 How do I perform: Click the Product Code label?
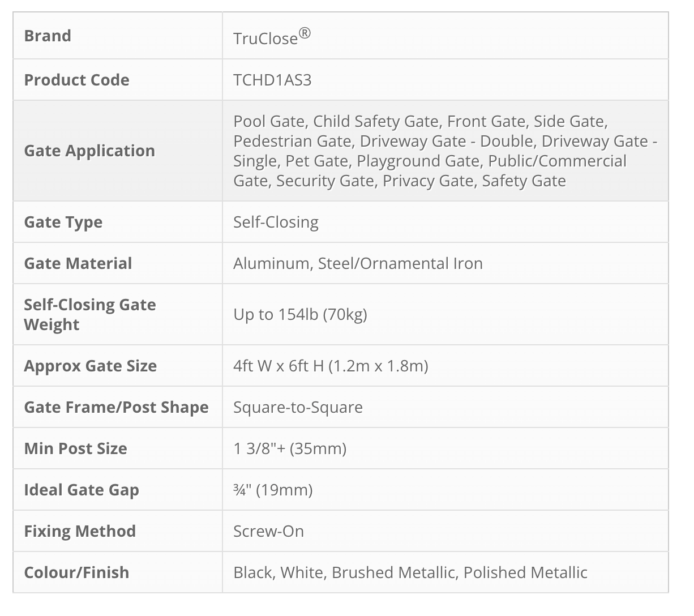[x=76, y=80]
